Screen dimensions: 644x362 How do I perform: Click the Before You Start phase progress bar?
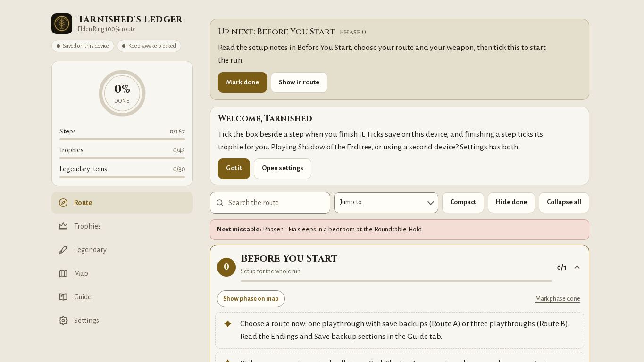396,281
